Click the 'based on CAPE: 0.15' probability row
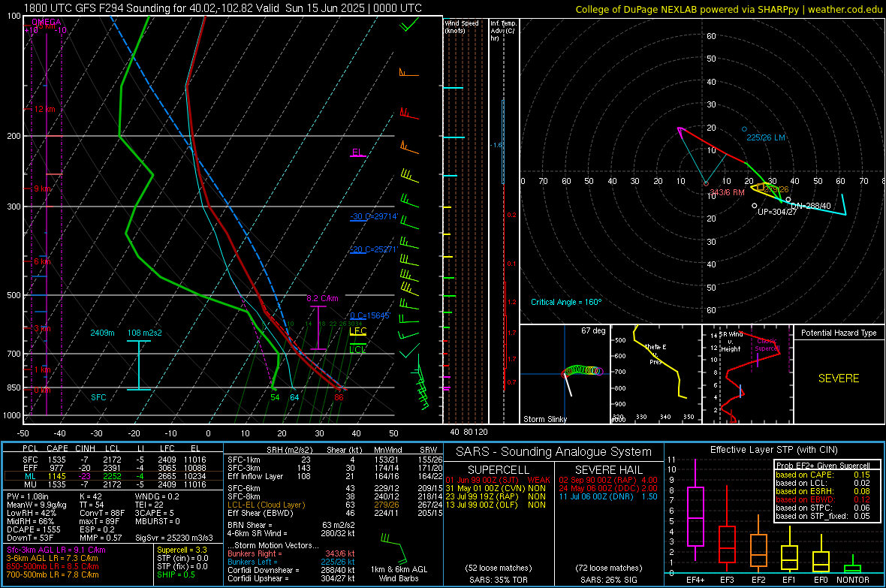Screen dimensions: 886x588 click(823, 475)
